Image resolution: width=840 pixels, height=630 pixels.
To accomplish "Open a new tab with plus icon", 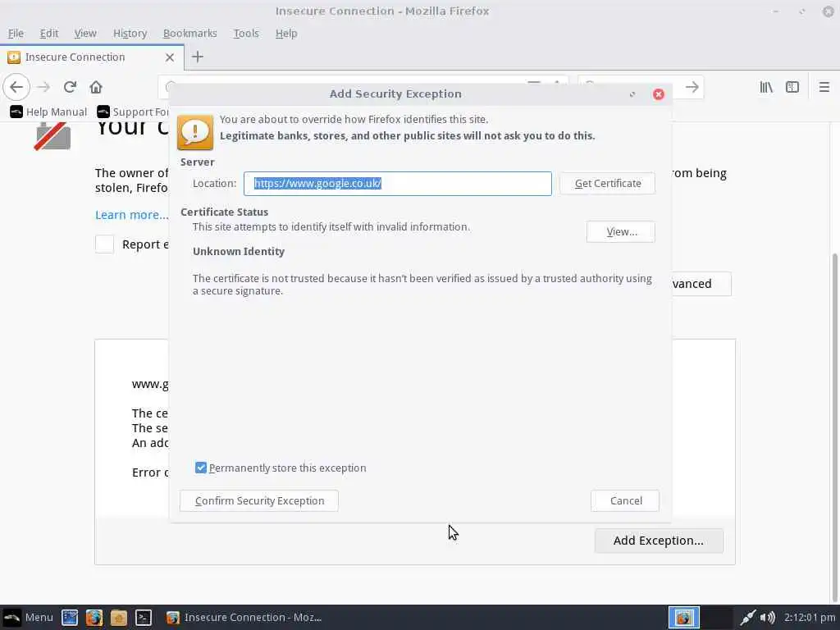I will pos(198,57).
